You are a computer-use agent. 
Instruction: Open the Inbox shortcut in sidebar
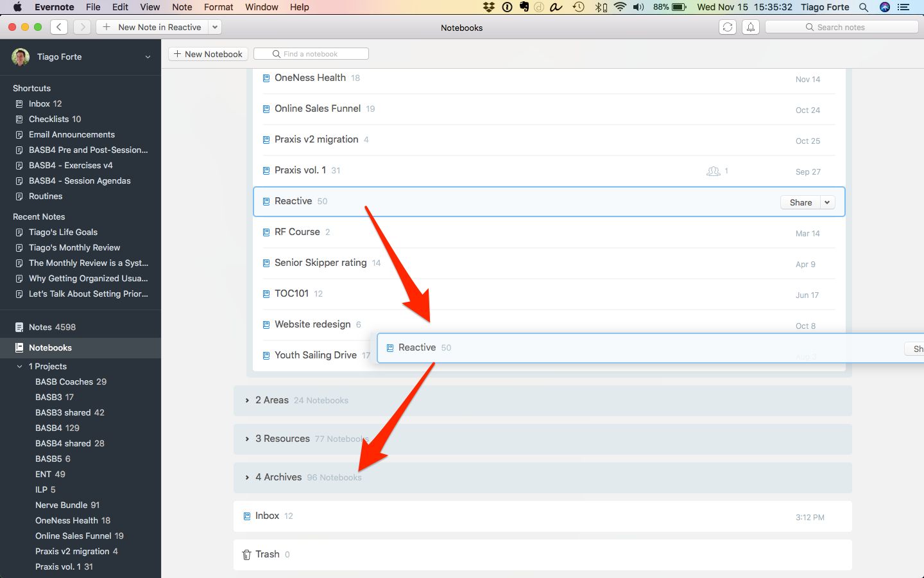click(x=45, y=103)
